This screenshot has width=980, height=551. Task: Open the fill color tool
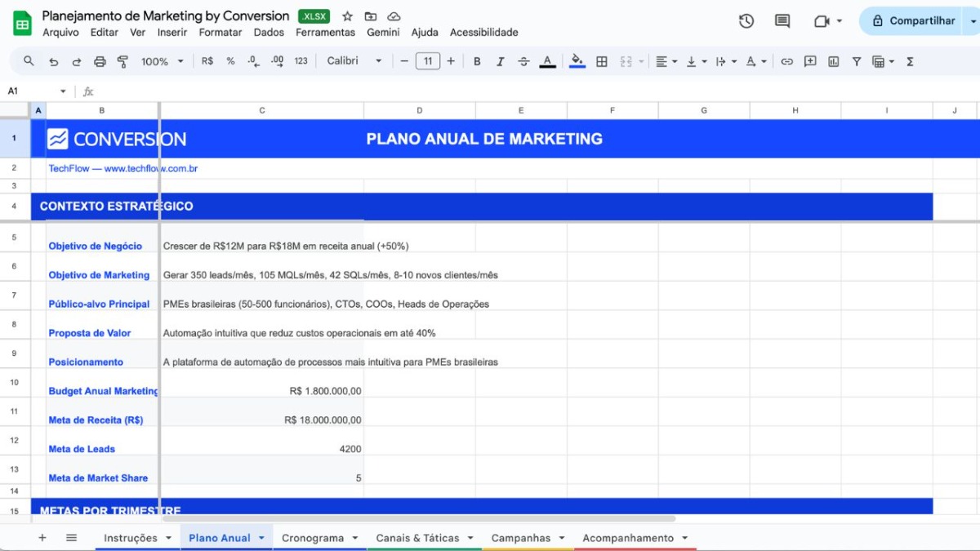pyautogui.click(x=577, y=60)
